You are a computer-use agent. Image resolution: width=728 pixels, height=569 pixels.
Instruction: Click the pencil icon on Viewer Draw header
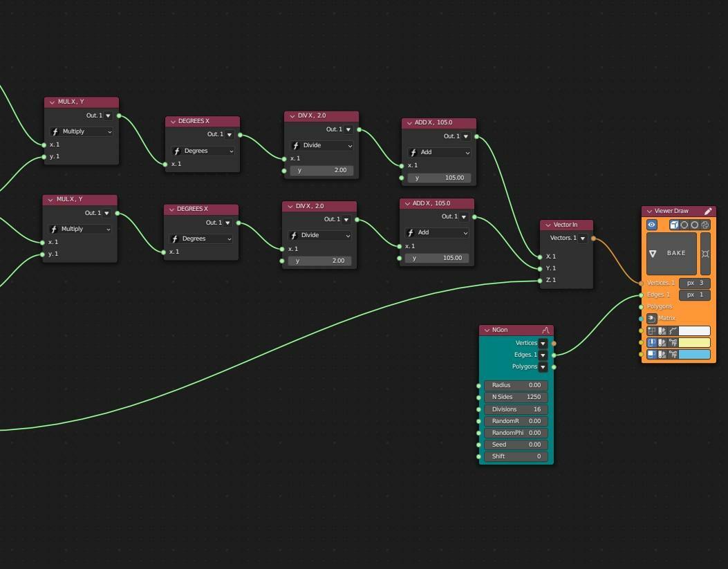708,212
